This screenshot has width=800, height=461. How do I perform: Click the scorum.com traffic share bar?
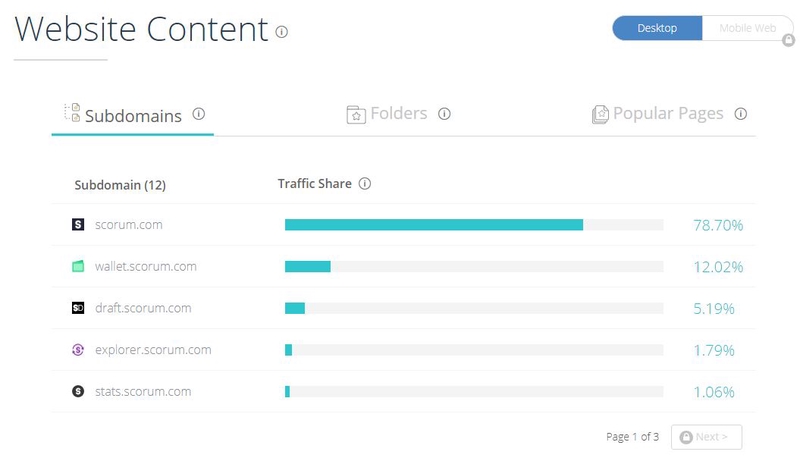coord(474,225)
